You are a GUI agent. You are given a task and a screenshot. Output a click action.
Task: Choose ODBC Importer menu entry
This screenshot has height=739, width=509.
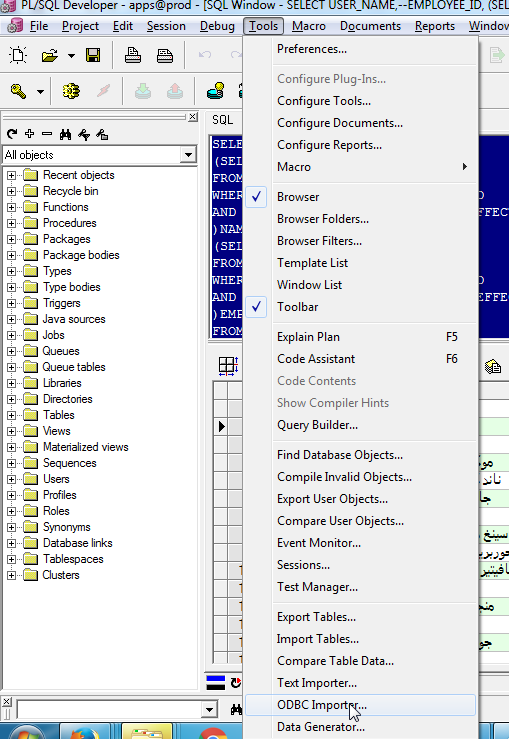click(361, 705)
